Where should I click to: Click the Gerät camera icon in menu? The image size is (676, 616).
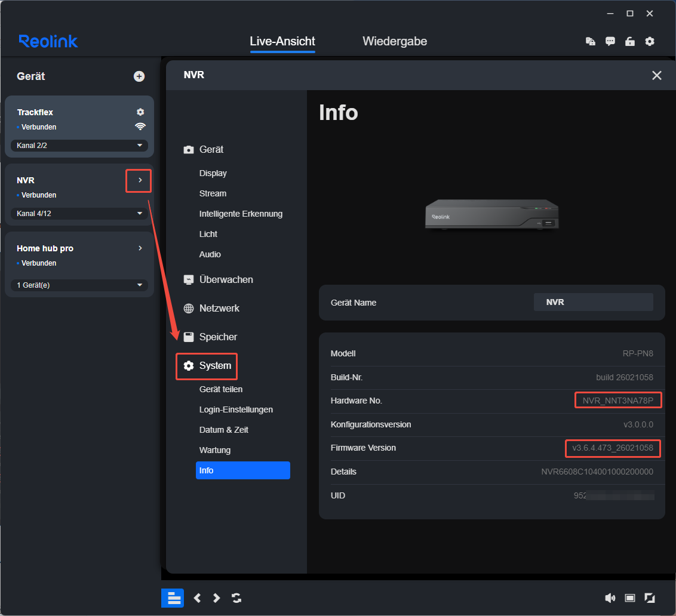point(188,150)
